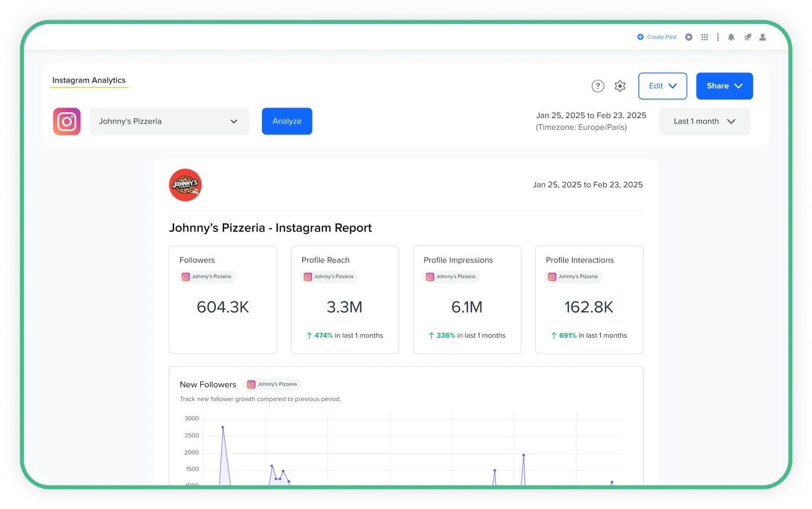
Task: Select the Instagram Analytics tab
Action: [x=89, y=80]
